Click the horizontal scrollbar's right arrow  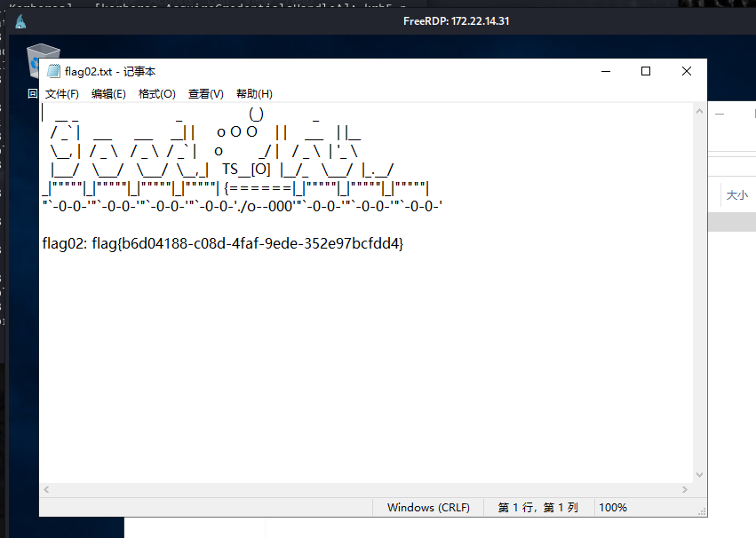tap(684, 489)
